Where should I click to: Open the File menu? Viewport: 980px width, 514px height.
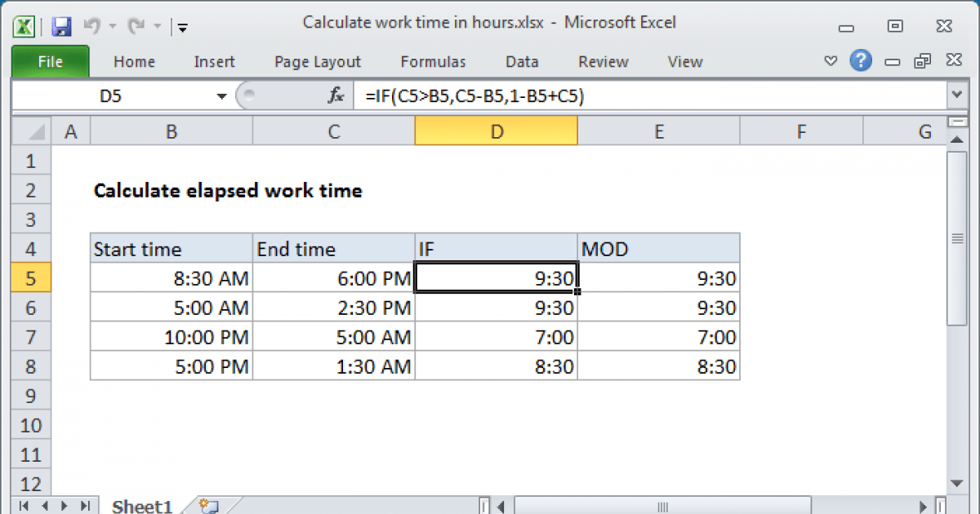click(x=50, y=61)
